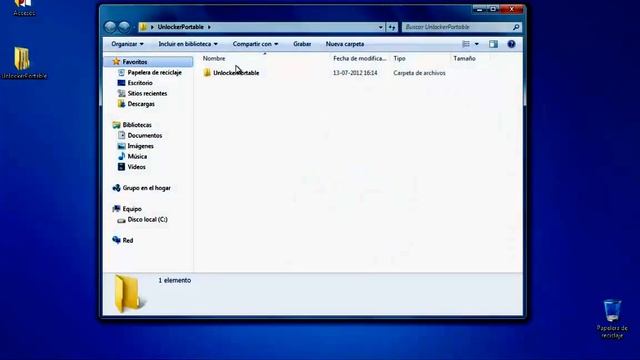
Task: Open the Incluir en biblioteca dropdown
Action: [188, 44]
